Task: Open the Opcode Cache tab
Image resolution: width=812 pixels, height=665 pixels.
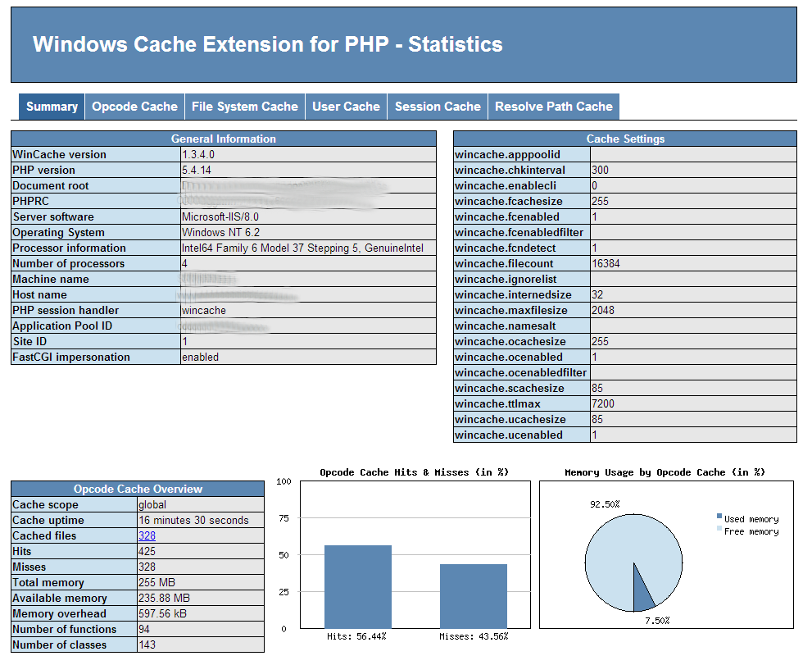Action: coord(134,107)
